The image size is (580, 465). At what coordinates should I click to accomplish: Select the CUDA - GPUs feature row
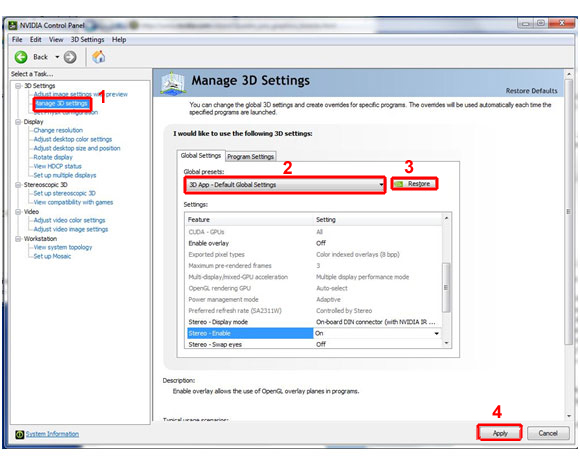click(314, 232)
